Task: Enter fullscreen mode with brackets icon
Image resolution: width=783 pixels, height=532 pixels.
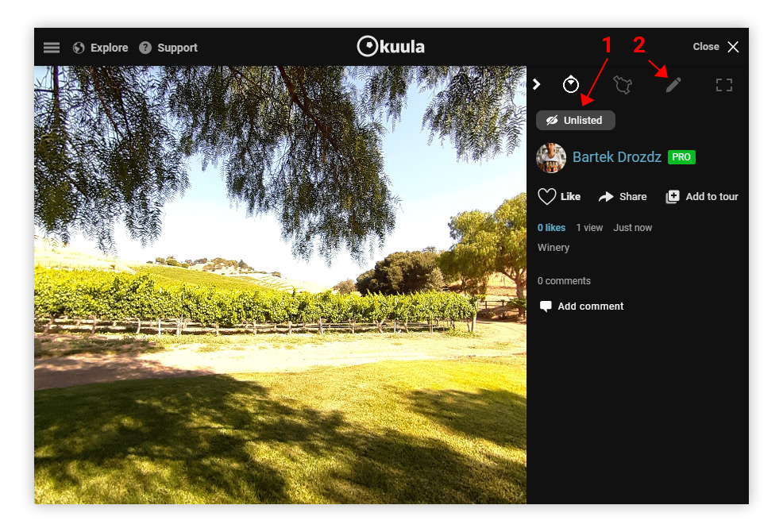Action: 724,85
